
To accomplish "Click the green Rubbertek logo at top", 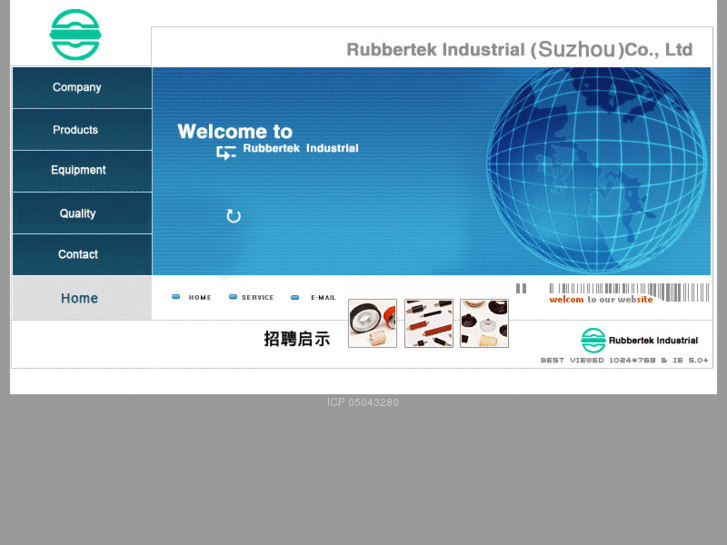I will tap(75, 35).
